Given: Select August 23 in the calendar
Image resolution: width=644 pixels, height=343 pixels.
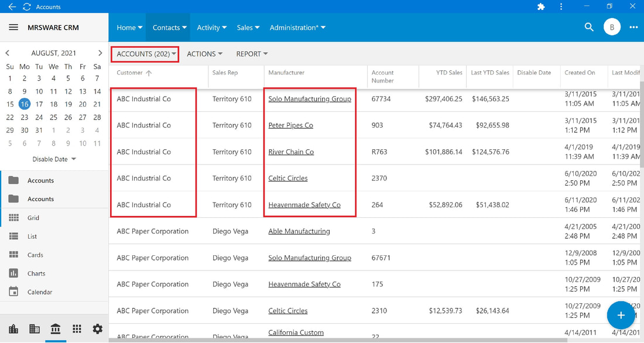Looking at the screenshot, I should click(25, 118).
